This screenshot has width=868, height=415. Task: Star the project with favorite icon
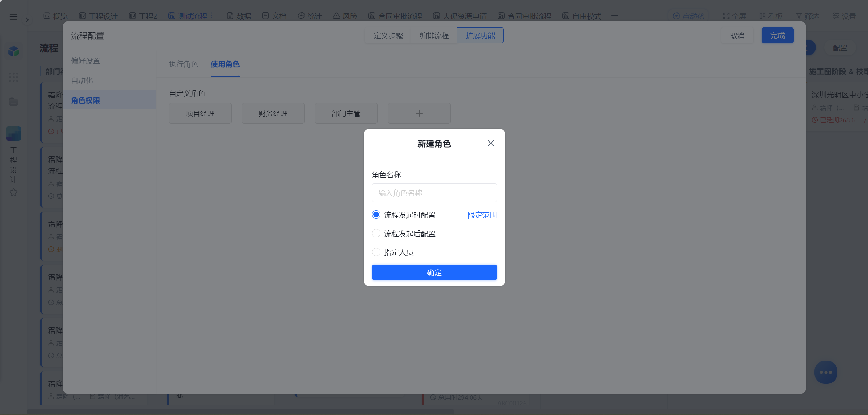click(x=13, y=192)
